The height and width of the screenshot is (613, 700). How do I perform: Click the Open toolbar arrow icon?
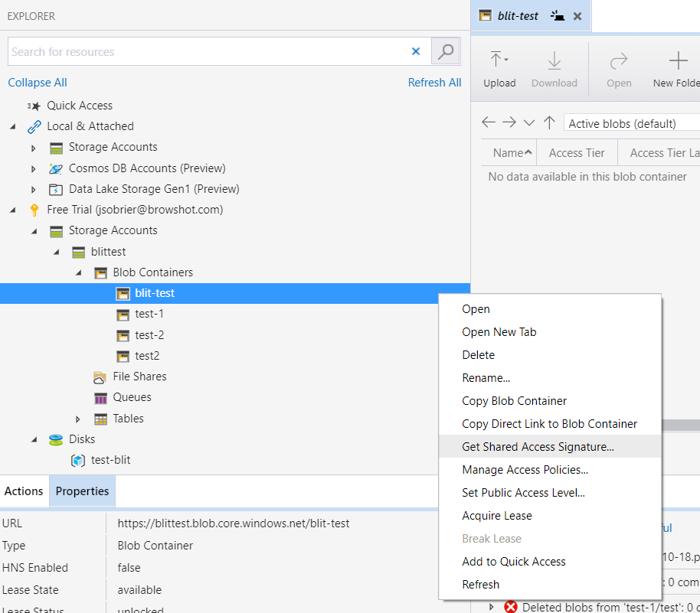click(619, 60)
